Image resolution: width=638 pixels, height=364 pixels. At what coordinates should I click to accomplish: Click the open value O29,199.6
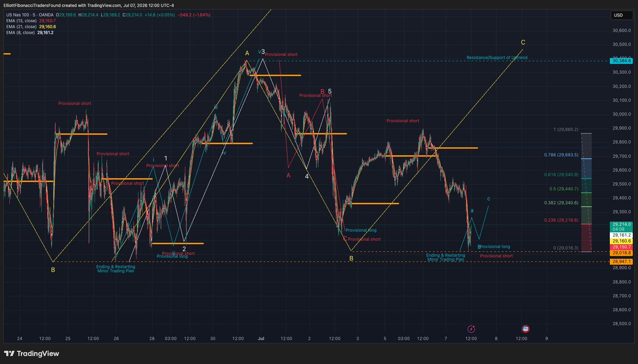[x=66, y=15]
